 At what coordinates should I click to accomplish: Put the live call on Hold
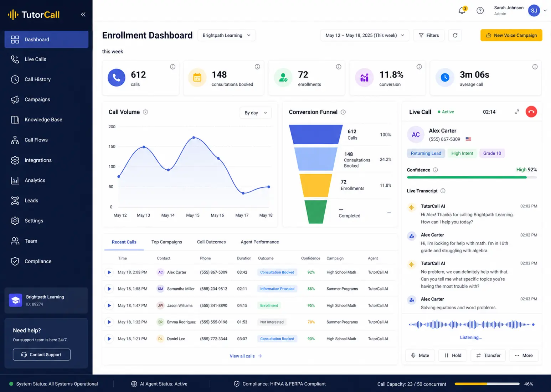(453, 355)
